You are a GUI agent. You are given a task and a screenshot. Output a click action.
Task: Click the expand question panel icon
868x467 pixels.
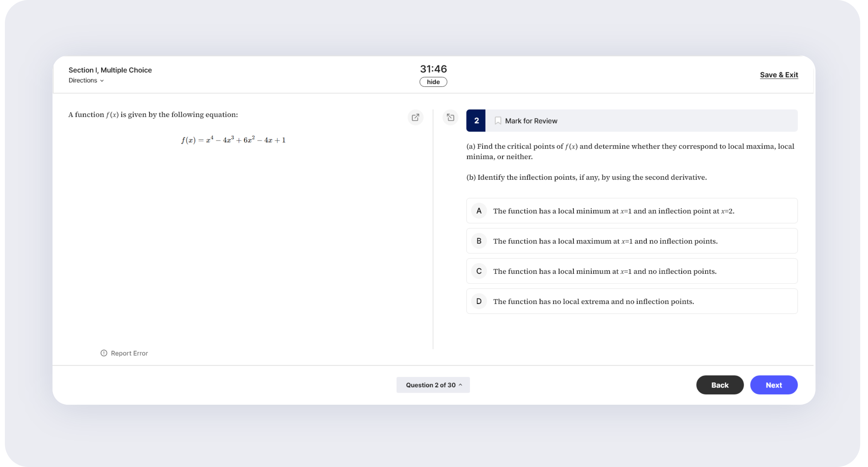450,117
